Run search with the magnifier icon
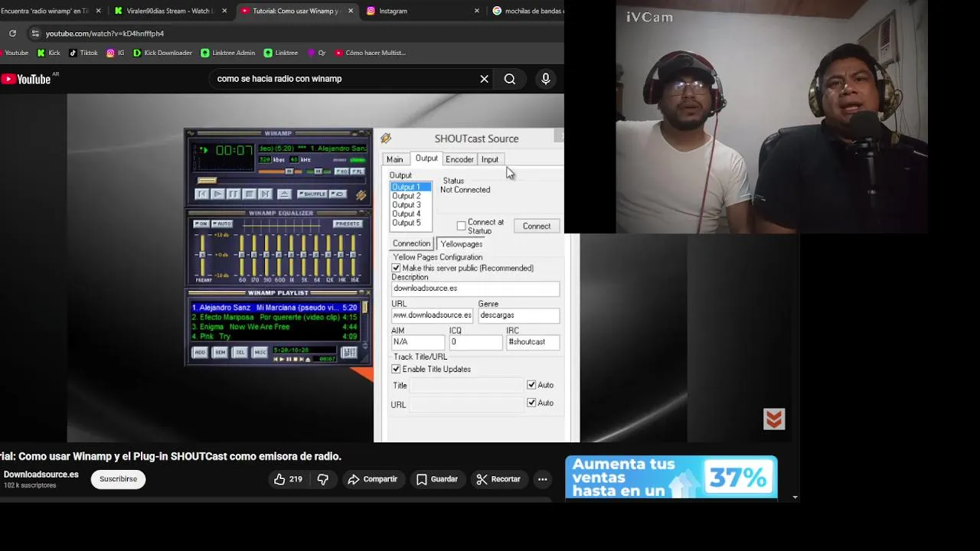The height and width of the screenshot is (551, 980). point(510,79)
